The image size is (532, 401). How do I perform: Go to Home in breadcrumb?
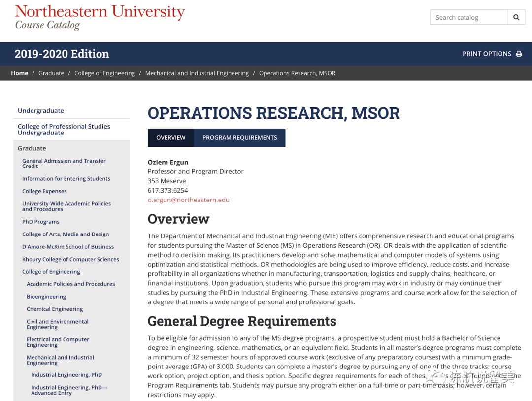pyautogui.click(x=20, y=73)
